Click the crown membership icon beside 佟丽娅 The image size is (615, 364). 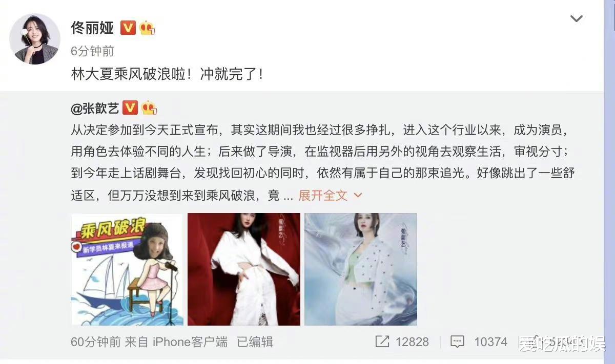click(147, 28)
